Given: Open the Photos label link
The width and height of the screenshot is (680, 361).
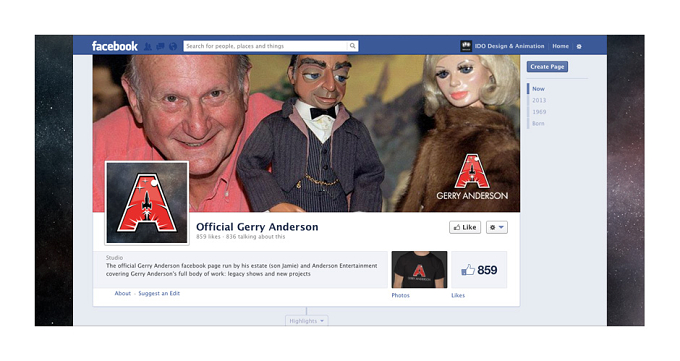Looking at the screenshot, I should click(x=400, y=295).
